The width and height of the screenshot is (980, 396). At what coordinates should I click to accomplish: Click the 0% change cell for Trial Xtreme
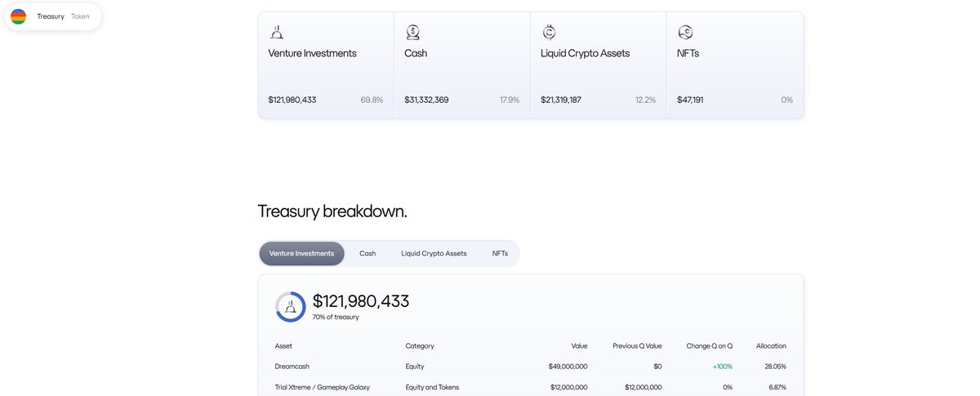click(727, 387)
